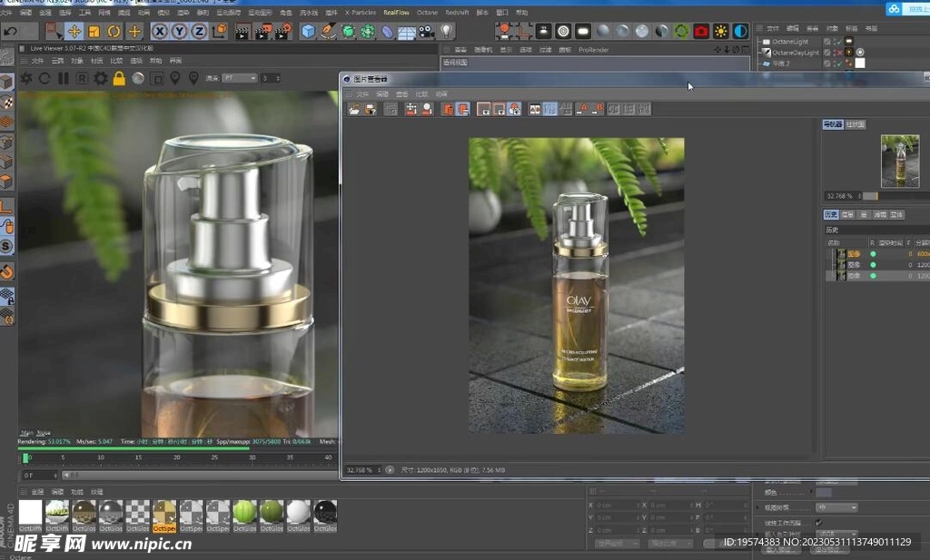Image resolution: width=930 pixels, height=560 pixels.
Task: Click the white OctDiff material swatch
Action: (x=30, y=516)
